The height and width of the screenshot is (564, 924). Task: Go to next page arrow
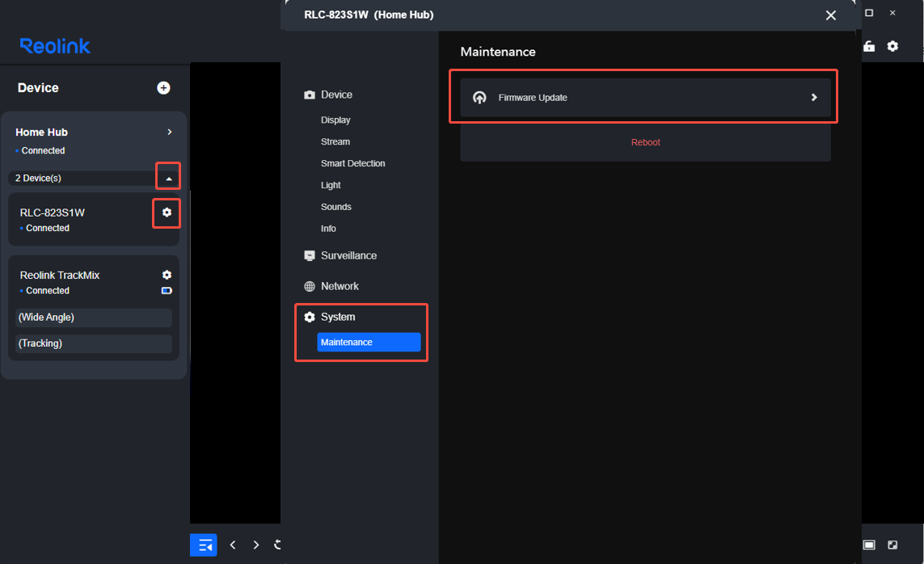(255, 545)
